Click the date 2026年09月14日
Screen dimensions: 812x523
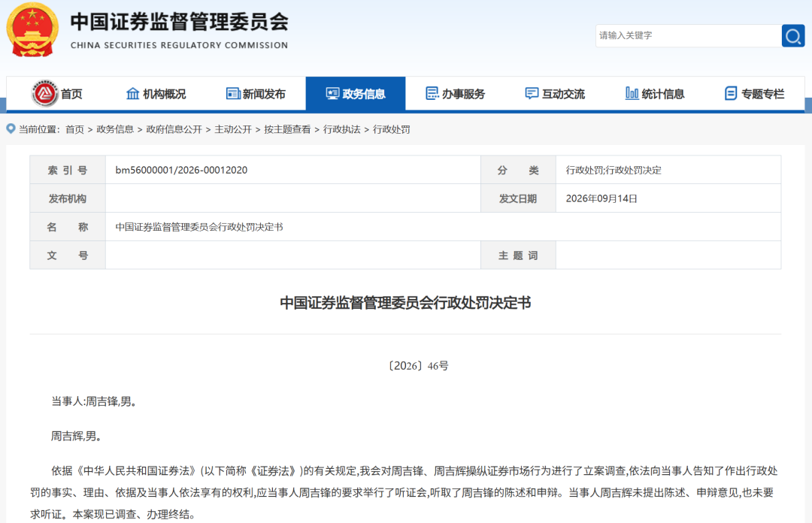pos(601,199)
